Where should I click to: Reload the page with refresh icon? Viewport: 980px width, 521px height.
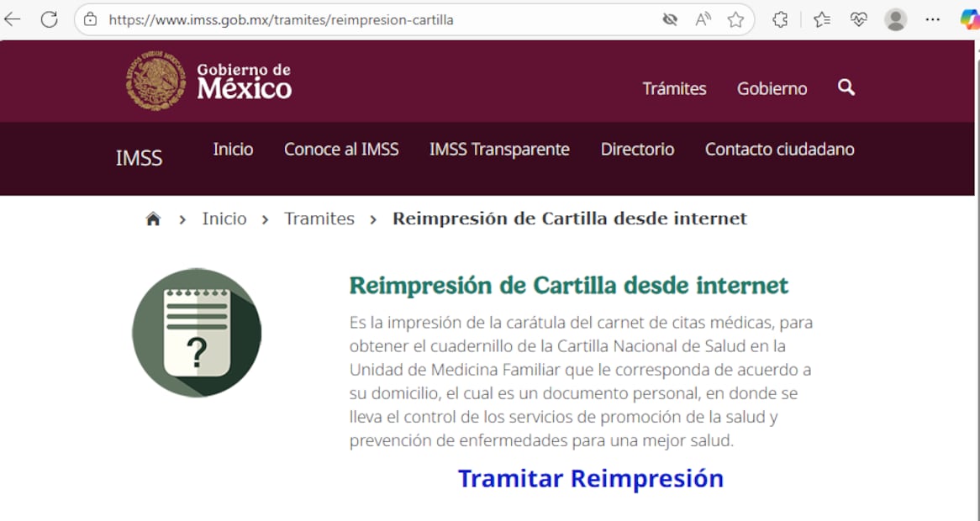pyautogui.click(x=48, y=18)
